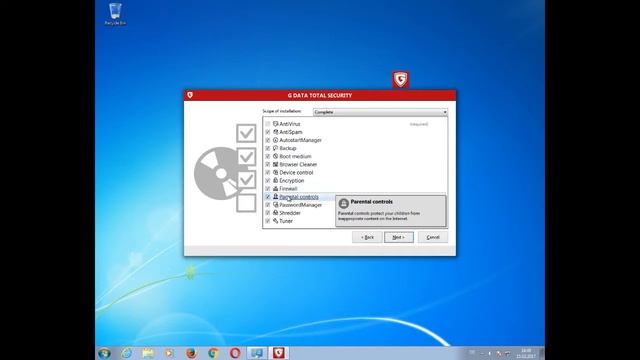Click the AutostartManager row icon
This screenshot has width=640, height=360.
[x=276, y=140]
